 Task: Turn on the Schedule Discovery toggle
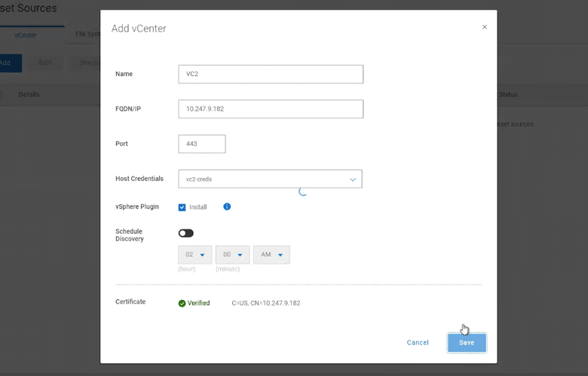pyautogui.click(x=186, y=233)
